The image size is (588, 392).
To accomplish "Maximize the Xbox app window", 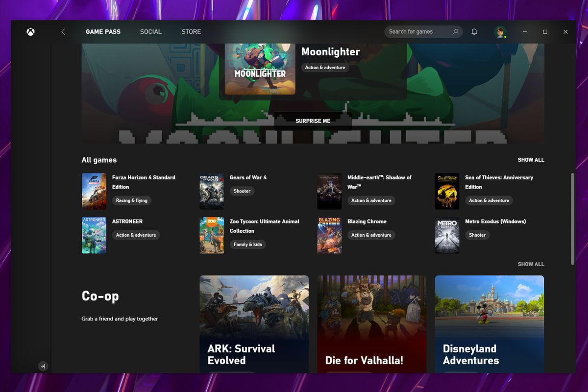I will [x=545, y=32].
